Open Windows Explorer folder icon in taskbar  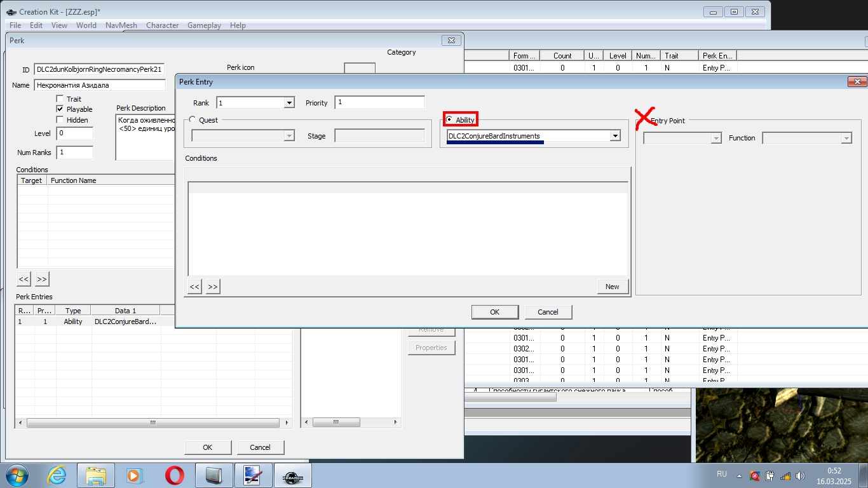95,475
